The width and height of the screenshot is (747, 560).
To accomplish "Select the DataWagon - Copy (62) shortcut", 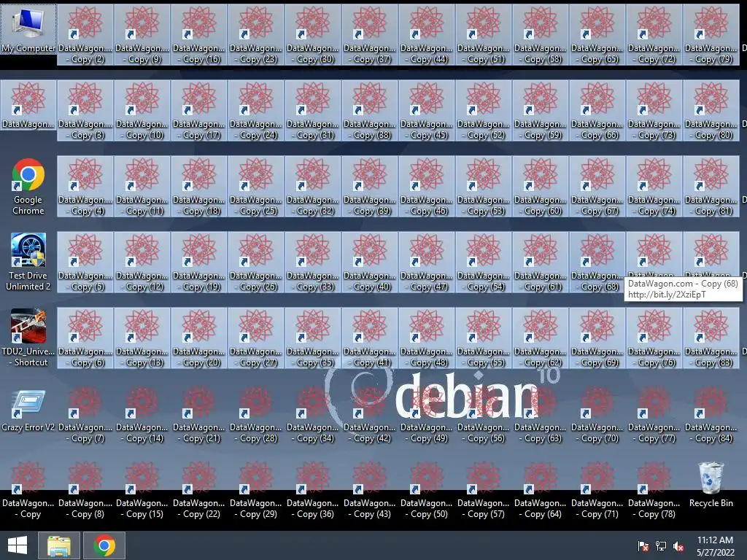I will coord(541,338).
